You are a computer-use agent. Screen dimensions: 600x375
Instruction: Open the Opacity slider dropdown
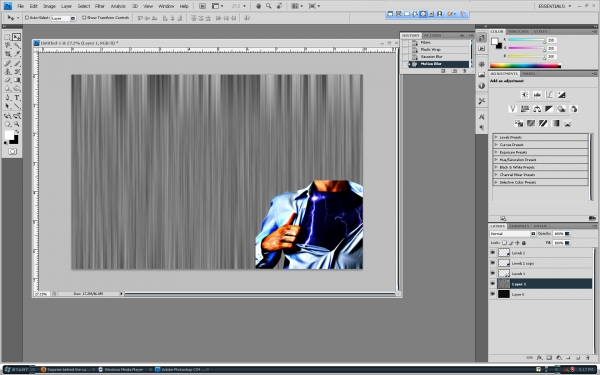567,233
